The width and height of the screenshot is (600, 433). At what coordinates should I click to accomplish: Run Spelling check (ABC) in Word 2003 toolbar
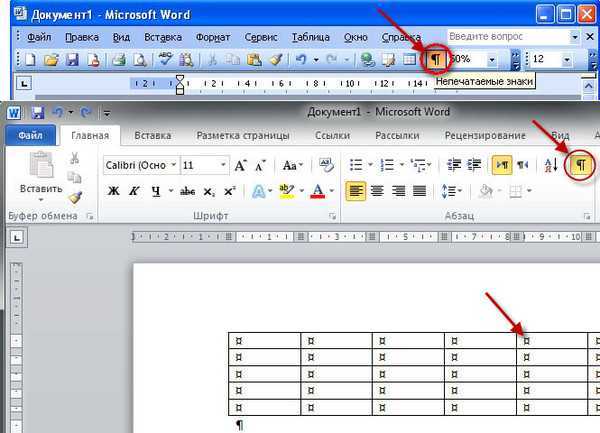[165, 59]
